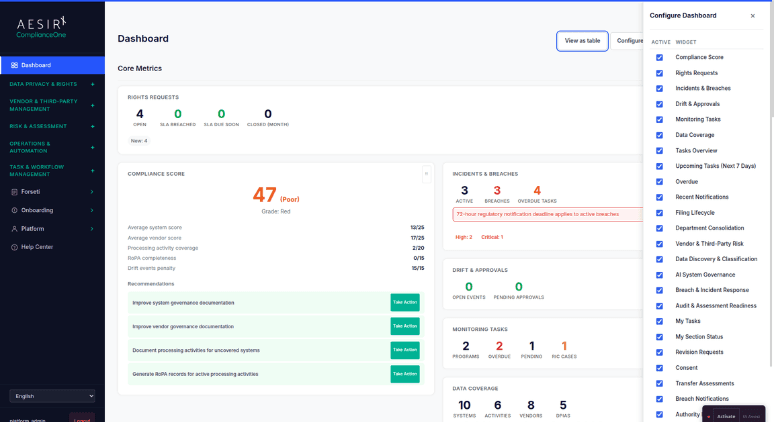
Task: Disable the AI System Governance widget checkbox
Action: tap(659, 275)
